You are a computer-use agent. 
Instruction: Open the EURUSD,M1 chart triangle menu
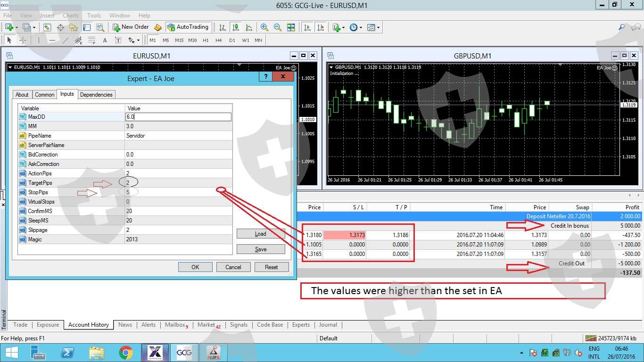pos(10,67)
